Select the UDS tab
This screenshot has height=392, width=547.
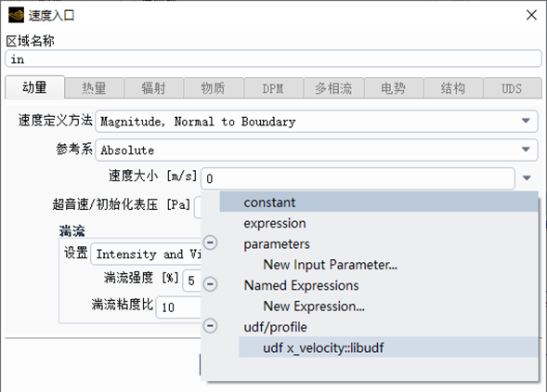click(x=512, y=88)
